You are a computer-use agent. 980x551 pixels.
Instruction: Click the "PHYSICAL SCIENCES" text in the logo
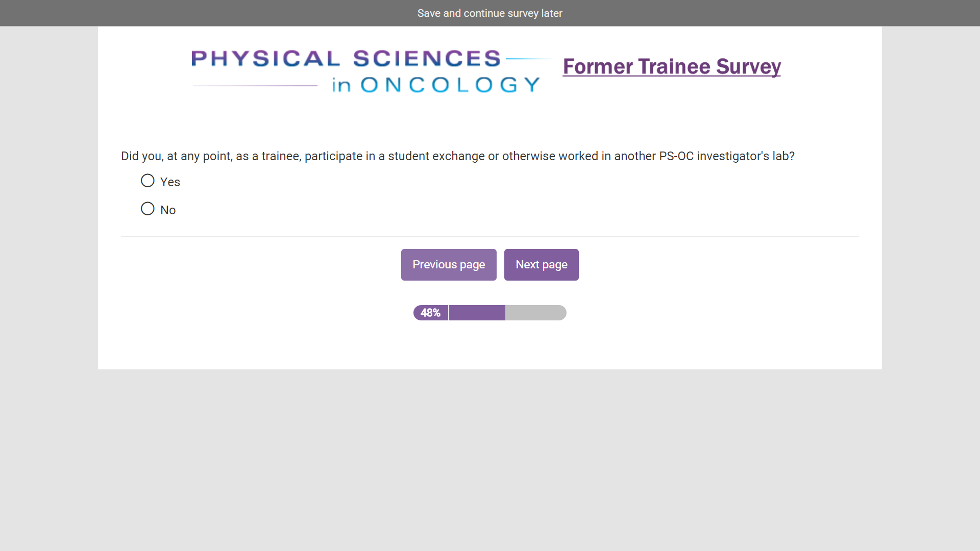[346, 59]
